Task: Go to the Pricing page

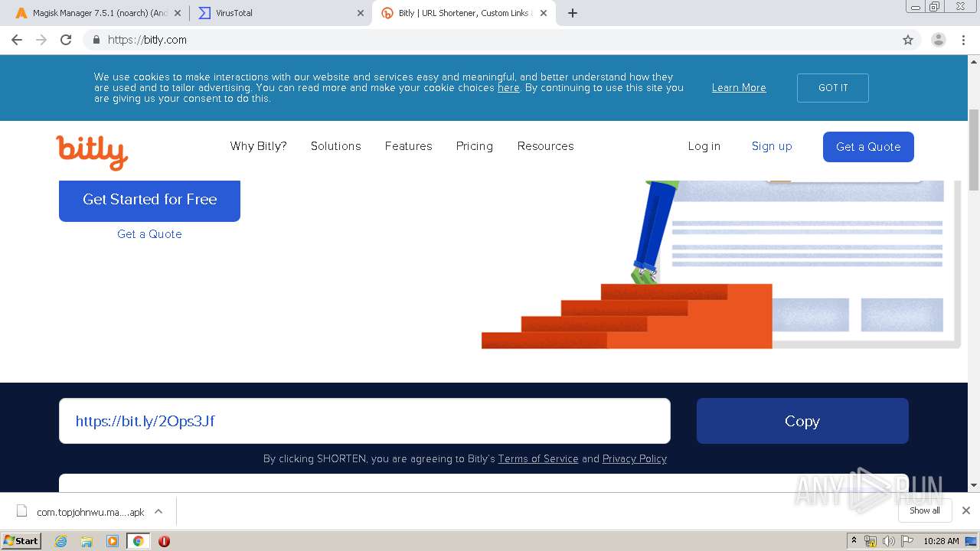Action: (x=474, y=146)
